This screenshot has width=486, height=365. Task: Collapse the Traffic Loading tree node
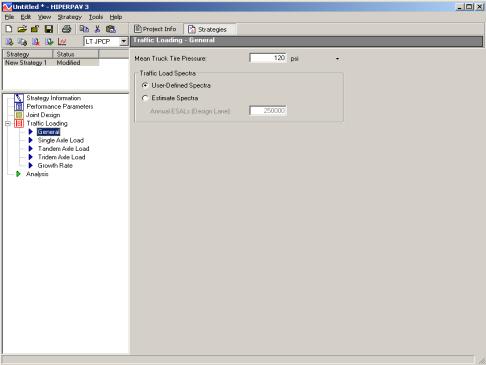pos(8,124)
